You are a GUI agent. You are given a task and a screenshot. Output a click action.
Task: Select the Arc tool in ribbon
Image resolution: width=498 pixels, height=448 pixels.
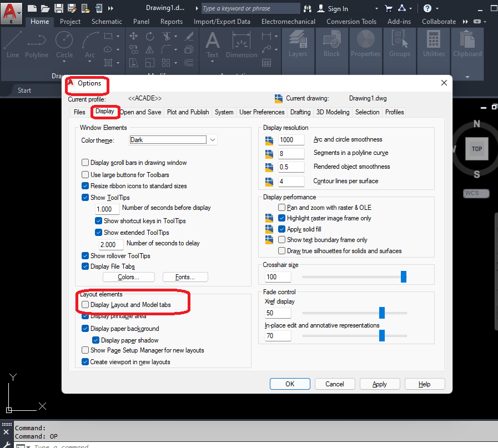click(x=90, y=45)
